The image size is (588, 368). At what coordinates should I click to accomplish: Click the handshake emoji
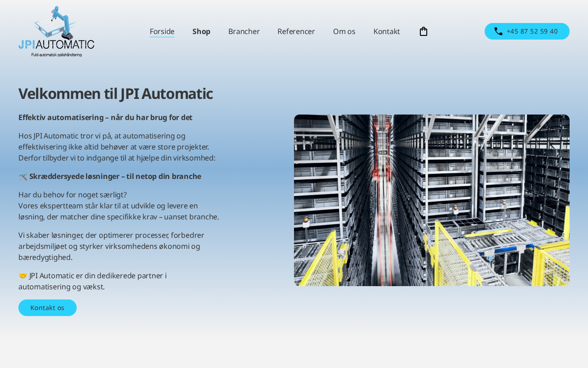click(23, 276)
